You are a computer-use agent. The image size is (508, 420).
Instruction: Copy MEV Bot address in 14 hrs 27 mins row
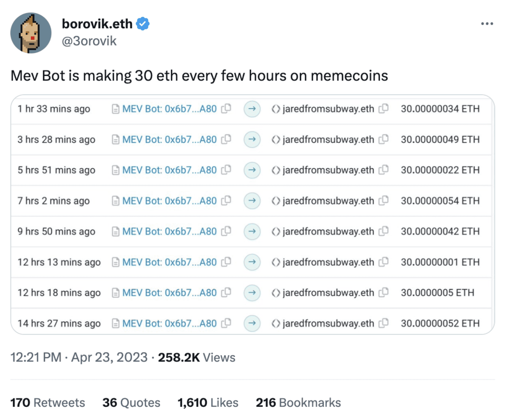pyautogui.click(x=226, y=323)
